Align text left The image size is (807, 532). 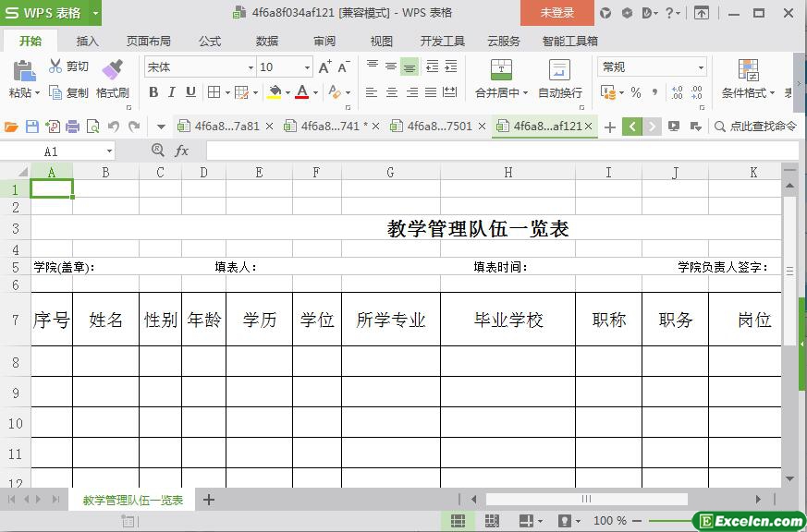point(371,92)
